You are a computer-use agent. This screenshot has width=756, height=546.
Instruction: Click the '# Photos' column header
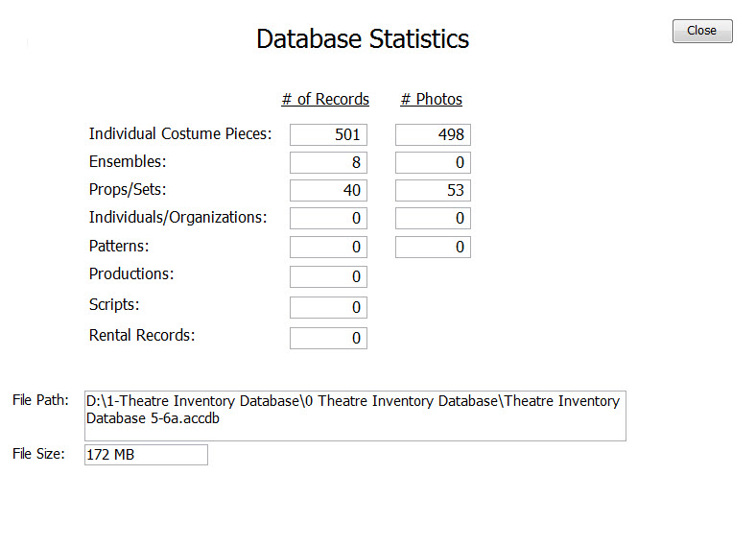click(x=431, y=99)
